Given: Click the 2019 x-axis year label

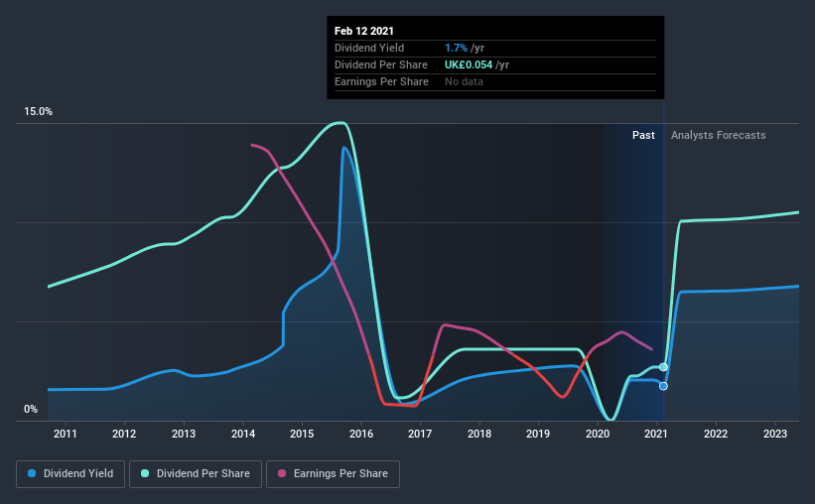Looking at the screenshot, I should coord(538,434).
